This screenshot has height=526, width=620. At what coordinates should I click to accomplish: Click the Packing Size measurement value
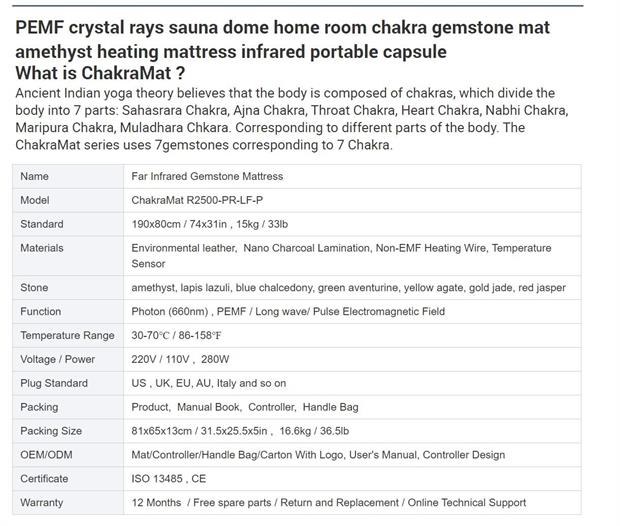(x=240, y=431)
